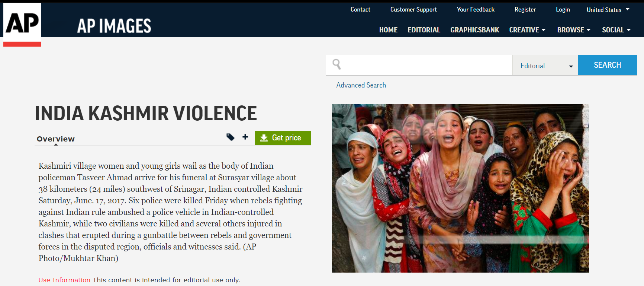This screenshot has height=286, width=644.
Task: Click the Use Information label
Action: 64,280
